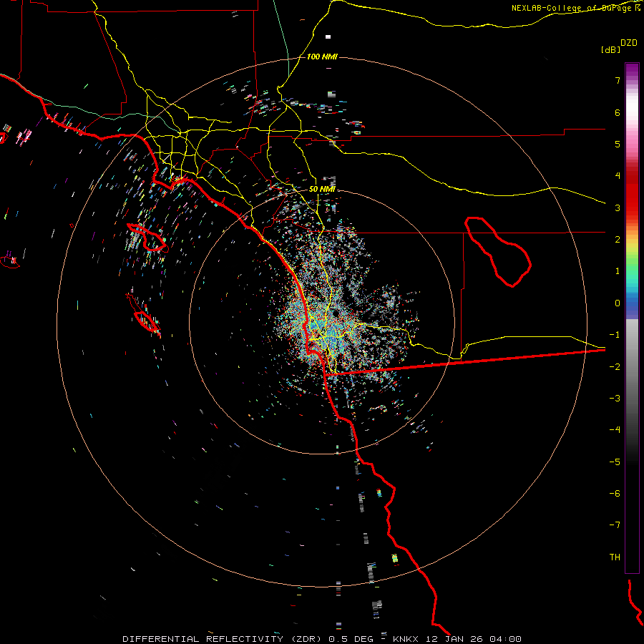Screen dimensions: 644x644
Task: Click the ZDR color scale bar
Action: [x=632, y=318]
